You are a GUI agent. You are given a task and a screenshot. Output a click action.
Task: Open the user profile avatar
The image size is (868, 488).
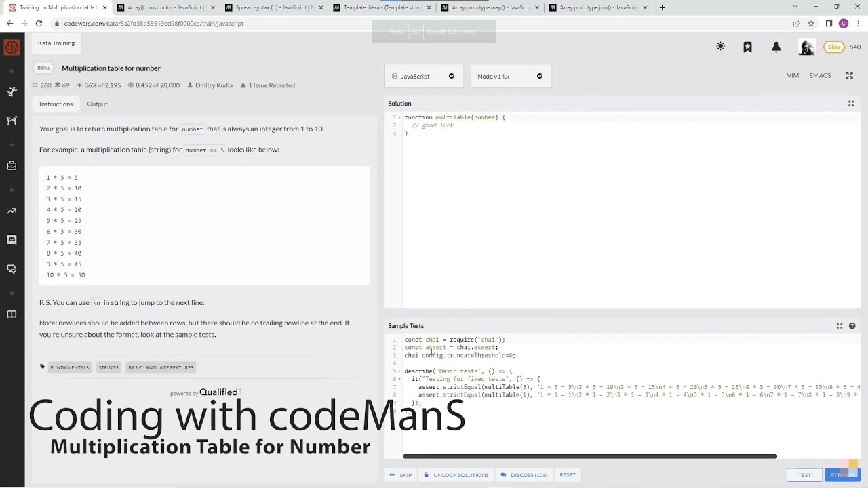806,47
